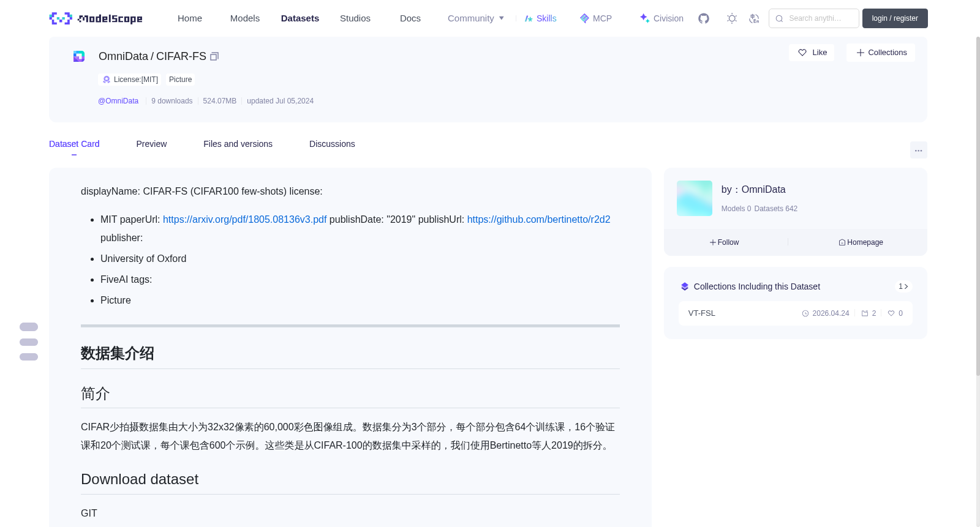980x527 pixels.
Task: Open the github bertinetto/r2d2 link
Action: pos(539,220)
